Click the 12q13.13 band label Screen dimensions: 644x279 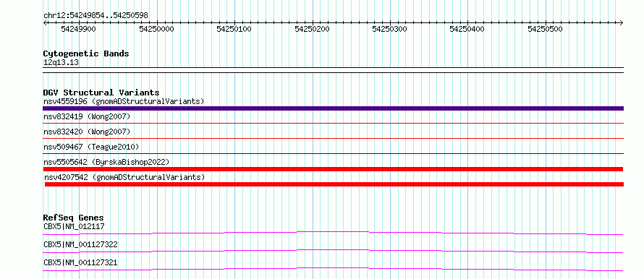click(x=61, y=63)
